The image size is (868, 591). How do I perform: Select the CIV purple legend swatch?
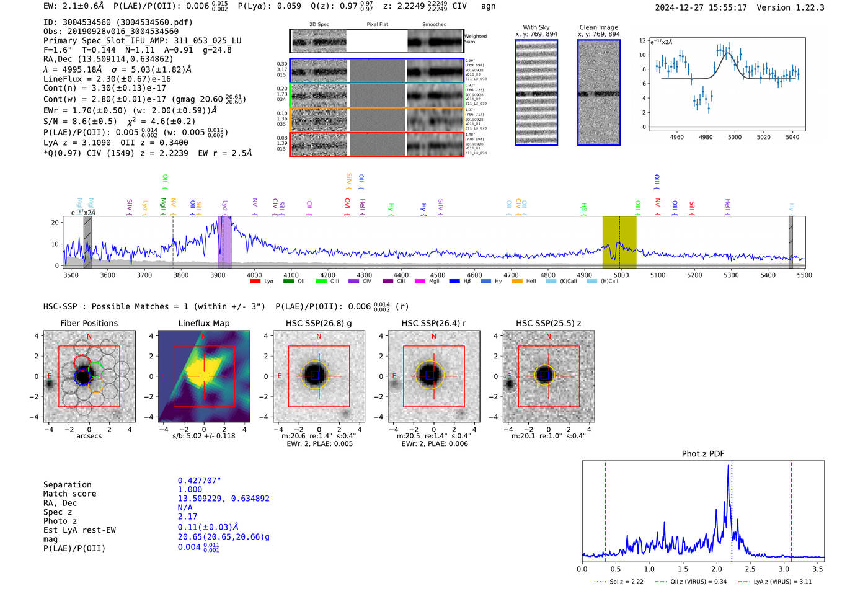coord(354,281)
